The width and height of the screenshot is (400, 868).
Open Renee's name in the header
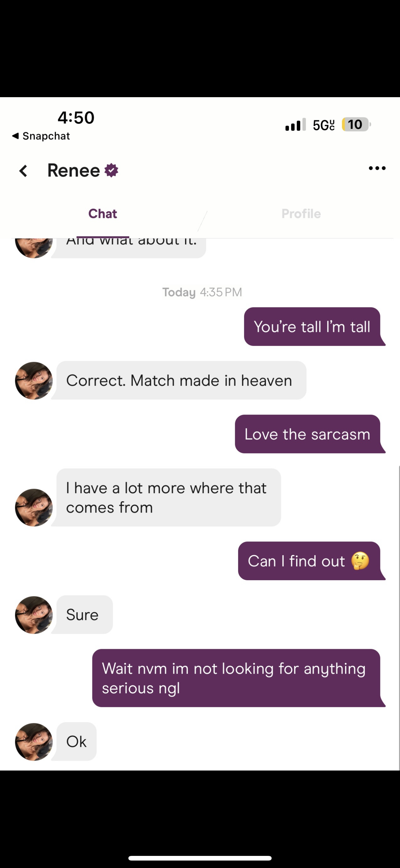pos(73,170)
